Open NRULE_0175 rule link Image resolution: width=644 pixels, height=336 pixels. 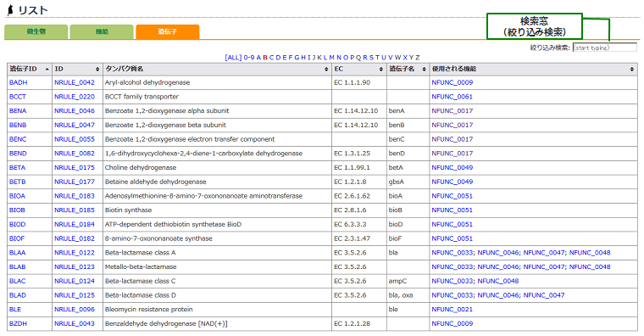pyautogui.click(x=75, y=167)
